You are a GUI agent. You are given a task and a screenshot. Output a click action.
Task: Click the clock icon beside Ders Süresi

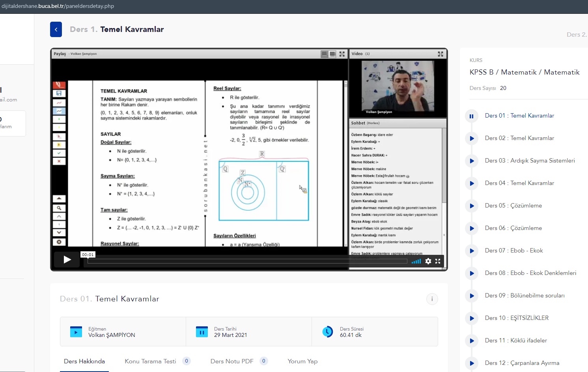point(328,332)
